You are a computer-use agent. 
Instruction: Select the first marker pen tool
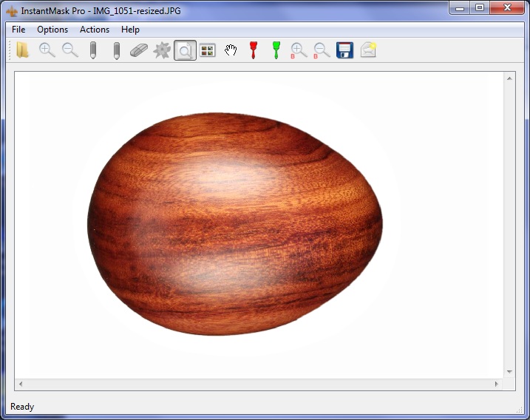[x=93, y=50]
